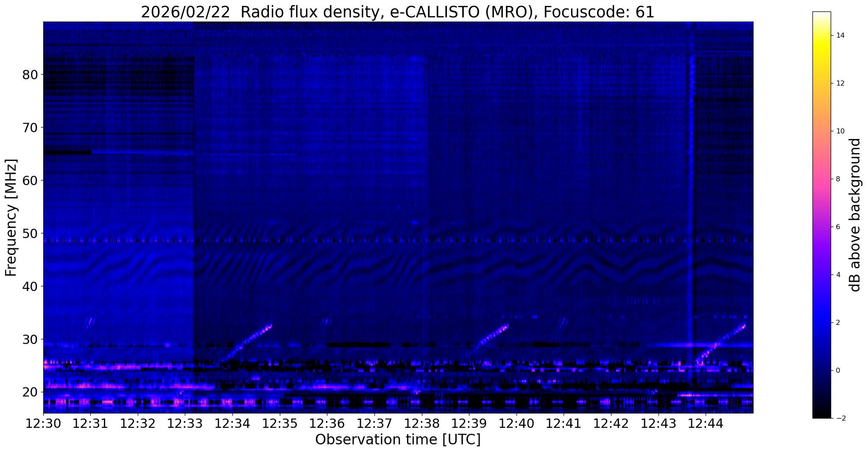The image size is (868, 452).
Task: Click the drifting burst ending near 12:40
Action: point(488,341)
